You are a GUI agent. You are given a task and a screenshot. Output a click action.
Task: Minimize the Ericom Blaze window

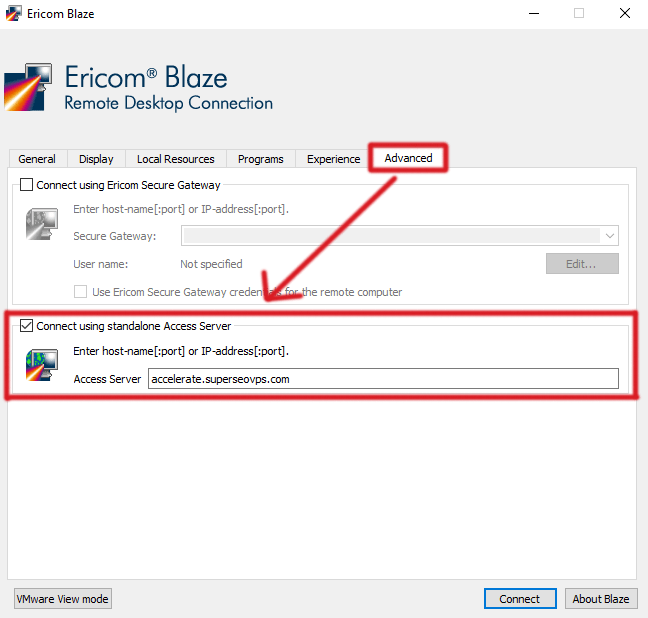coord(534,14)
